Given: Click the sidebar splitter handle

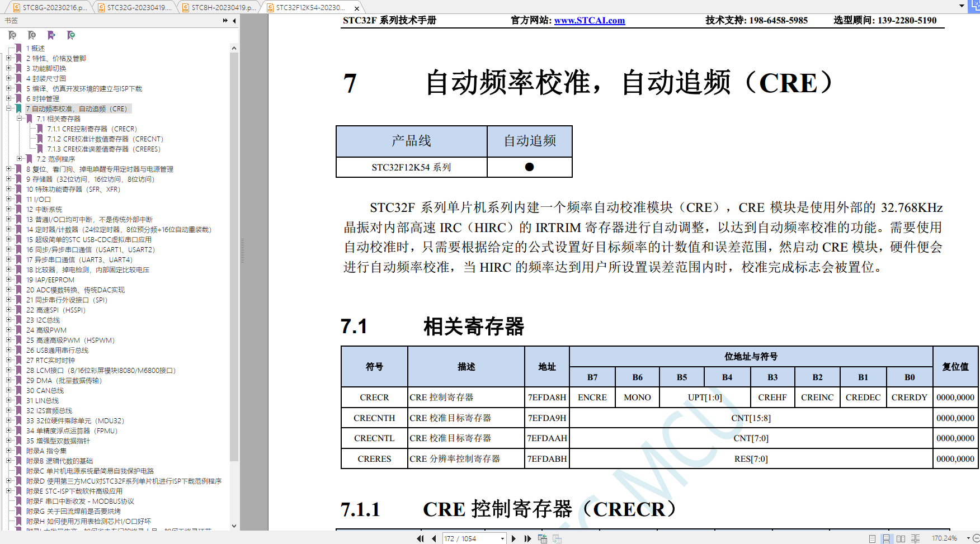Looking at the screenshot, I should (242, 250).
